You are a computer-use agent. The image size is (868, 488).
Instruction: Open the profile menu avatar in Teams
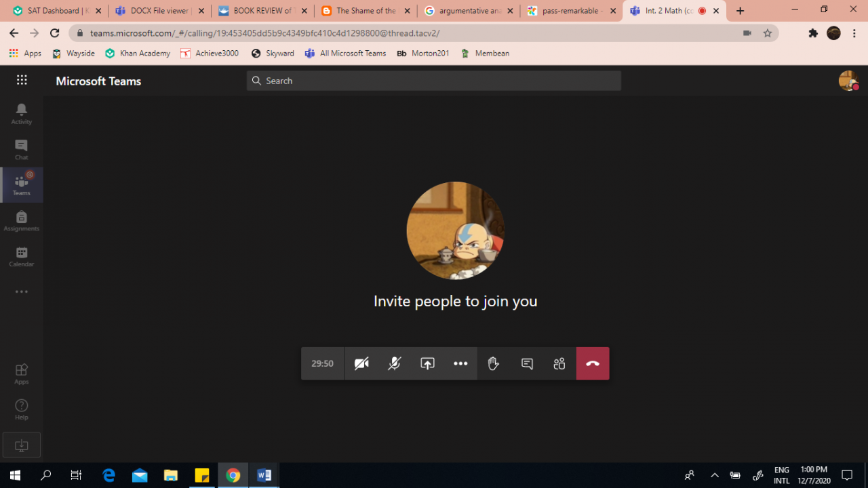848,81
